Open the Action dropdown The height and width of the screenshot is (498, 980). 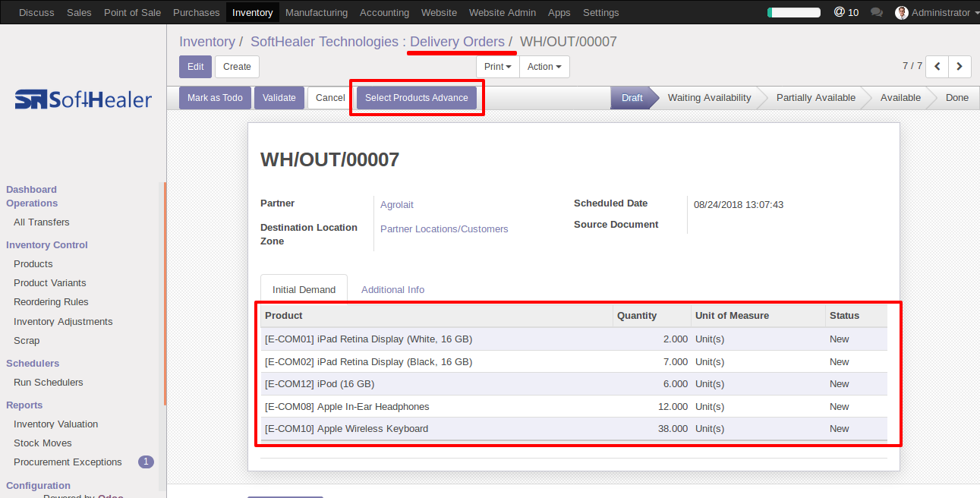click(x=544, y=67)
